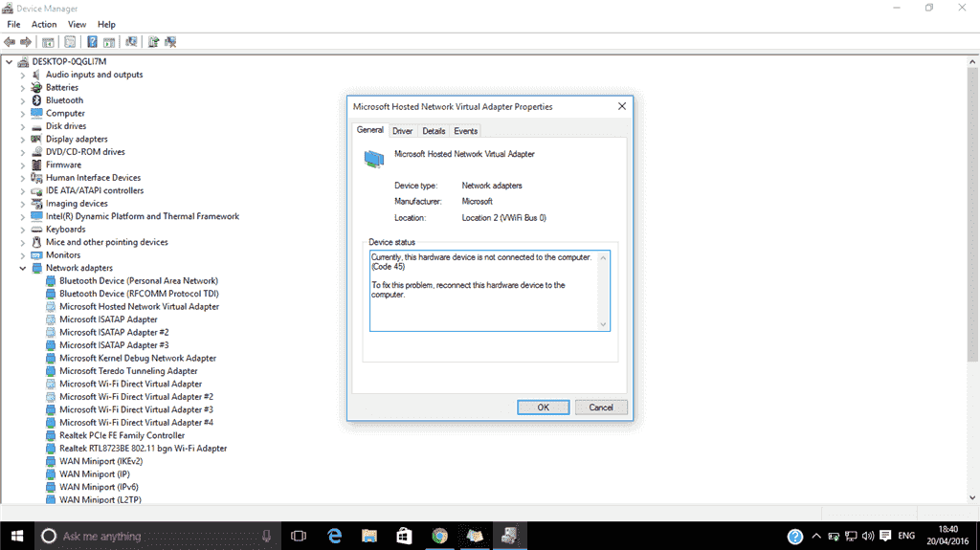
Task: Collapse the DESKTOP-0QGLI7M root node
Action: [x=9, y=62]
